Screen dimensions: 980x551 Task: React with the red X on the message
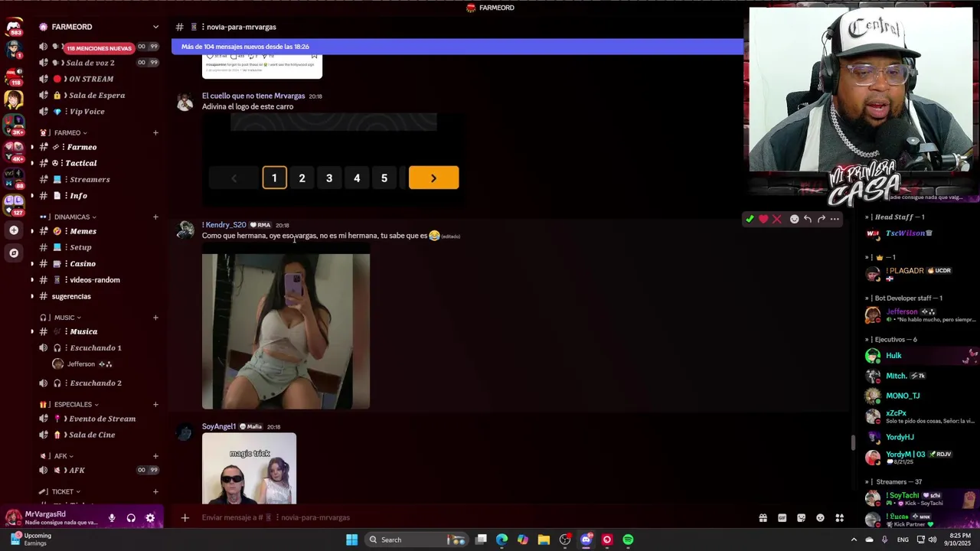tap(776, 219)
